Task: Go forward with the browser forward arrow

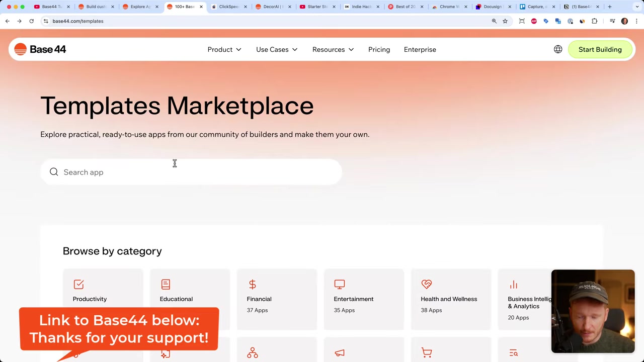Action: pyautogui.click(x=19, y=21)
